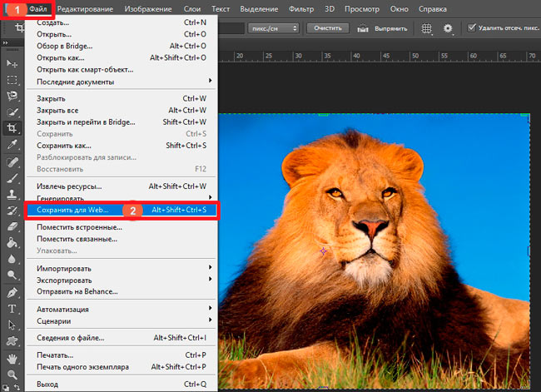
Task: Reset default colors mini swatch icon
Action: 5,388
